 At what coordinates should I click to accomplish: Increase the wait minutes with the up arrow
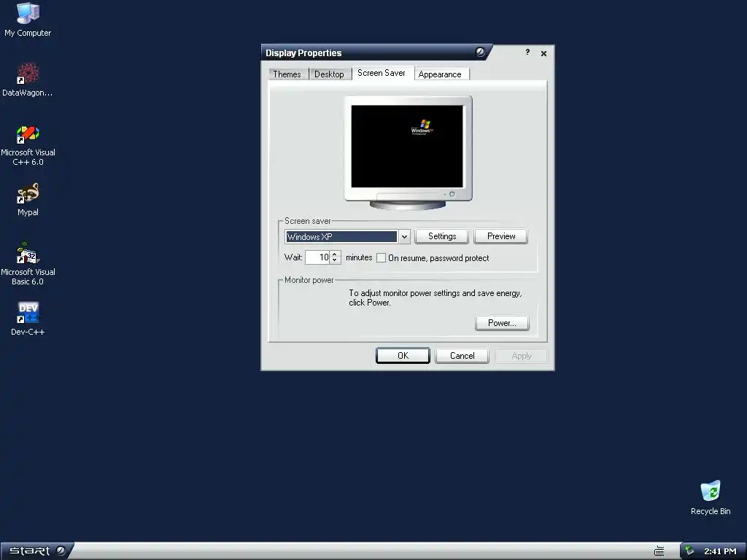tap(334, 254)
